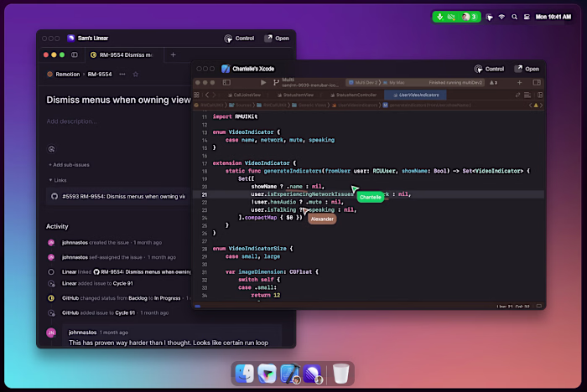
Task: Open the Generic Views jump bar segment
Action: (x=309, y=105)
